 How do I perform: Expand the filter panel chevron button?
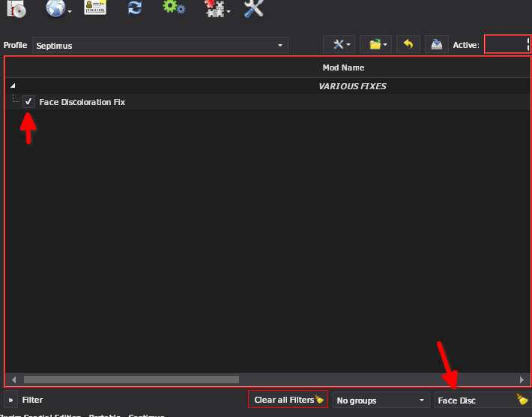point(10,400)
